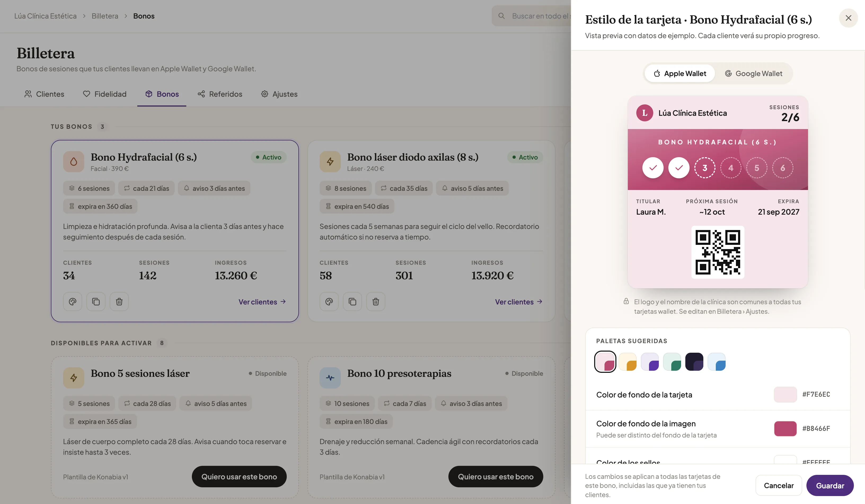Cancel the card style changes
Viewport: 865px width, 504px height.
tap(779, 485)
